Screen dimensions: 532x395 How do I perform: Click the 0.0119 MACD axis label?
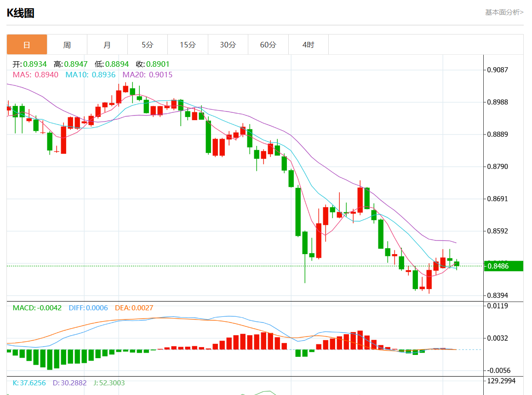[498, 306]
